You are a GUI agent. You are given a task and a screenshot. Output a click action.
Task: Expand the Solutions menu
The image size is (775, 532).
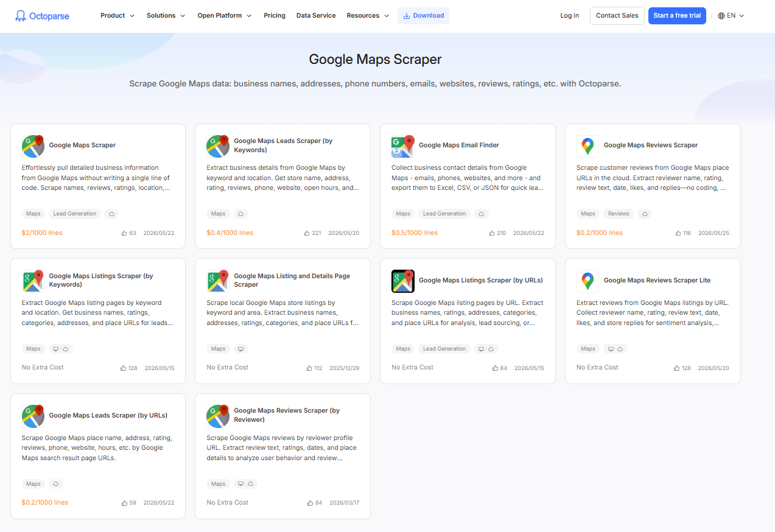(166, 16)
